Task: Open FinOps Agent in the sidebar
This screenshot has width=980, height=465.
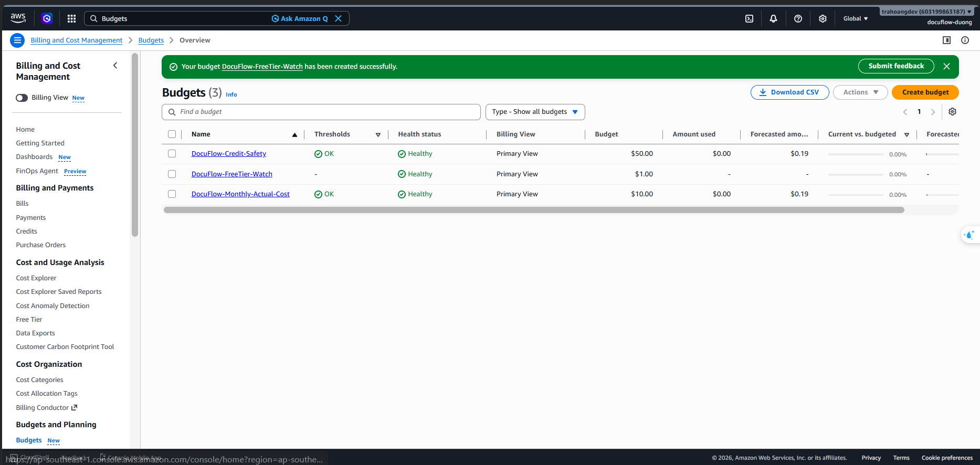Action: pos(37,171)
